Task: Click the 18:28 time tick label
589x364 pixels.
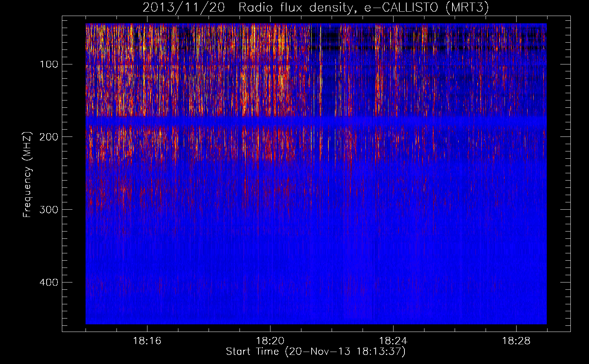Action: (516, 341)
